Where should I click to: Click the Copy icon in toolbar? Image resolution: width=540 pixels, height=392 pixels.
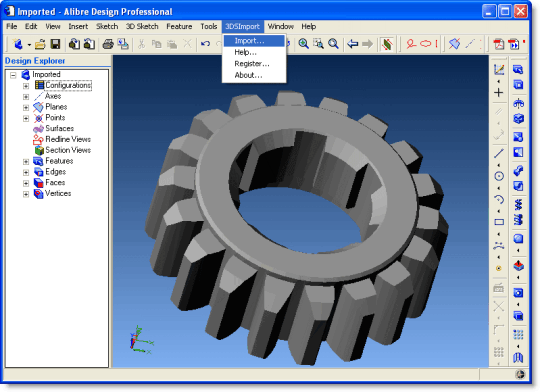[x=157, y=44]
